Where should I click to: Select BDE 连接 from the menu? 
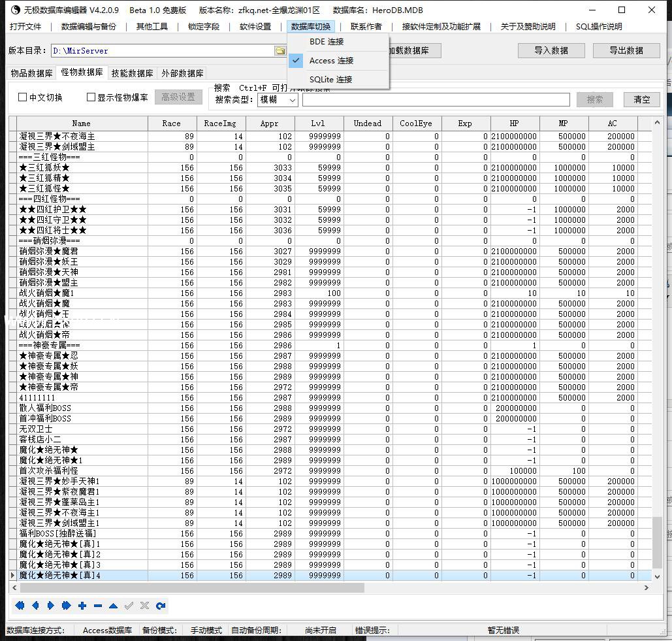click(327, 42)
